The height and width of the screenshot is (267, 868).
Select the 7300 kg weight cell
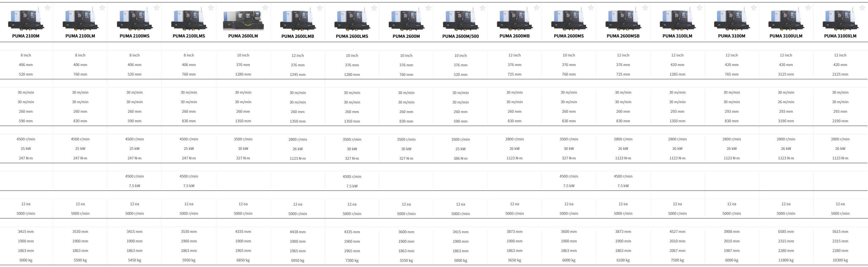(x=352, y=261)
